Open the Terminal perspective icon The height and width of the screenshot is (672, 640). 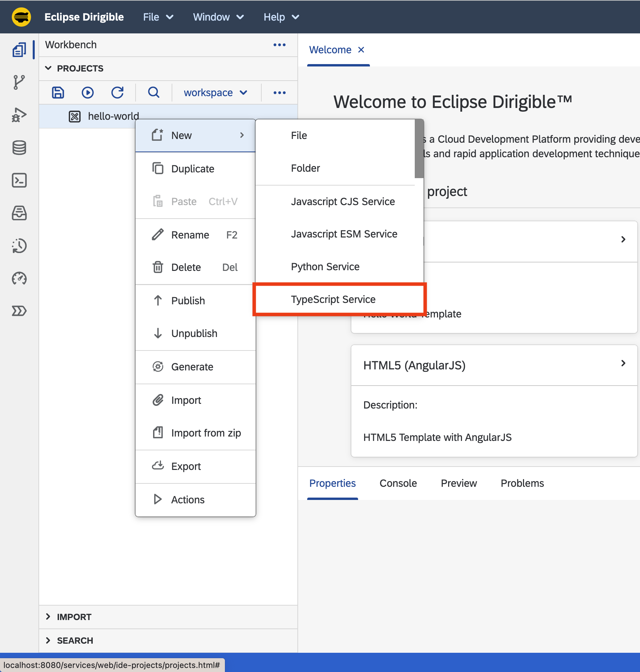tap(20, 180)
